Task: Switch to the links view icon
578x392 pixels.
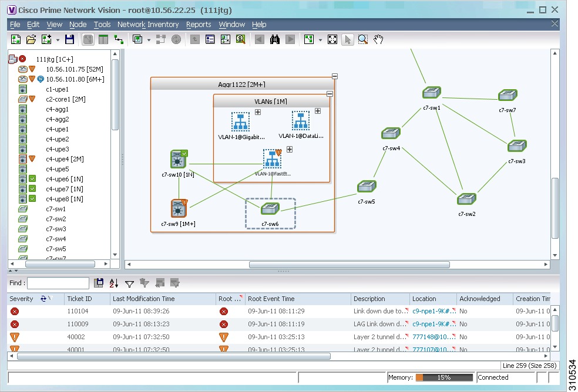Action: 119,39
